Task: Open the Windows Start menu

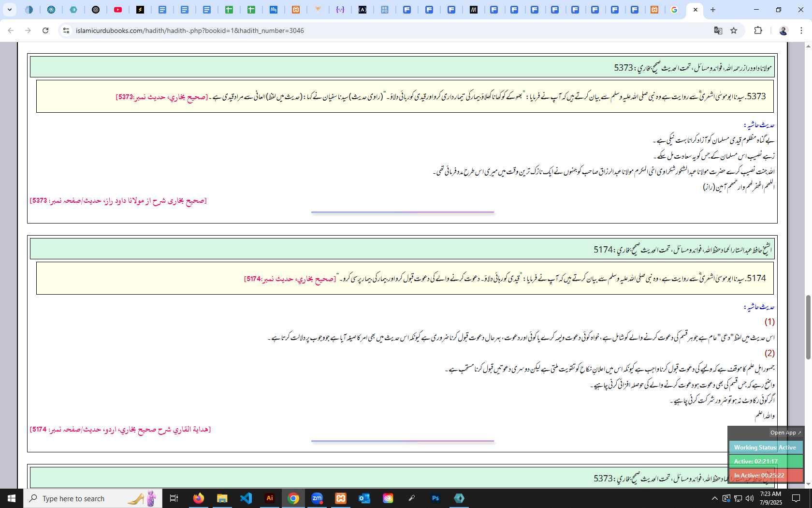Action: (12, 498)
